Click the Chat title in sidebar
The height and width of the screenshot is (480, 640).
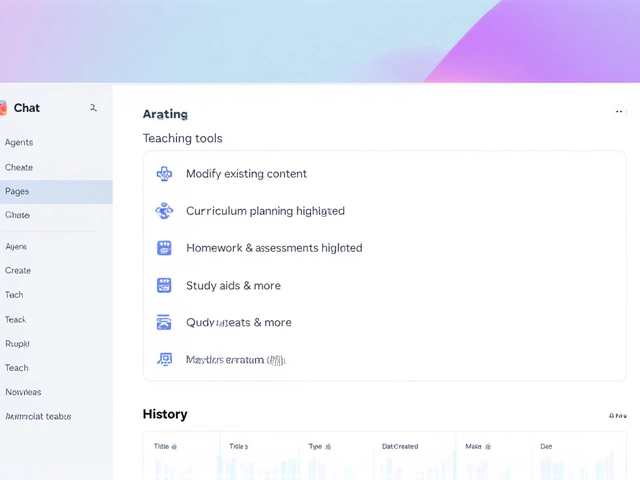27,108
